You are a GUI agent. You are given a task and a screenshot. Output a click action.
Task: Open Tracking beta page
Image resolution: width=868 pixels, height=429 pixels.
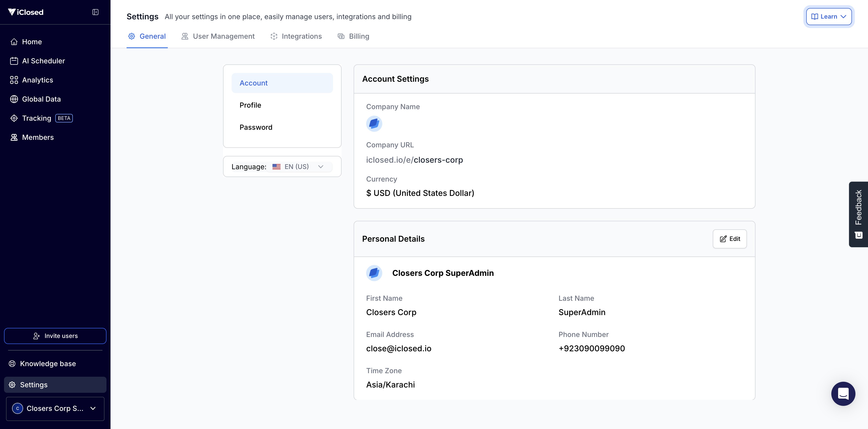click(x=36, y=118)
